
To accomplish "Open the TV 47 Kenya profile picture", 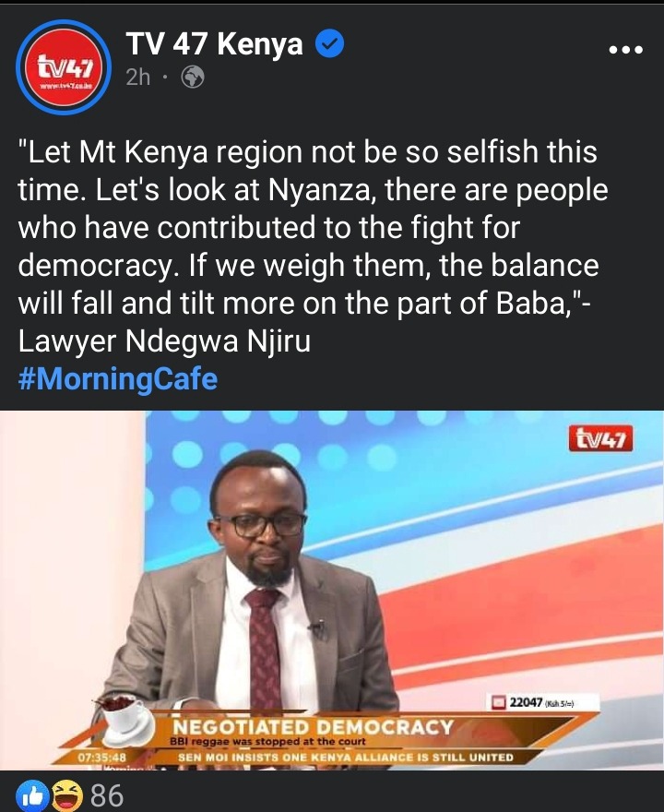I will click(x=64, y=66).
